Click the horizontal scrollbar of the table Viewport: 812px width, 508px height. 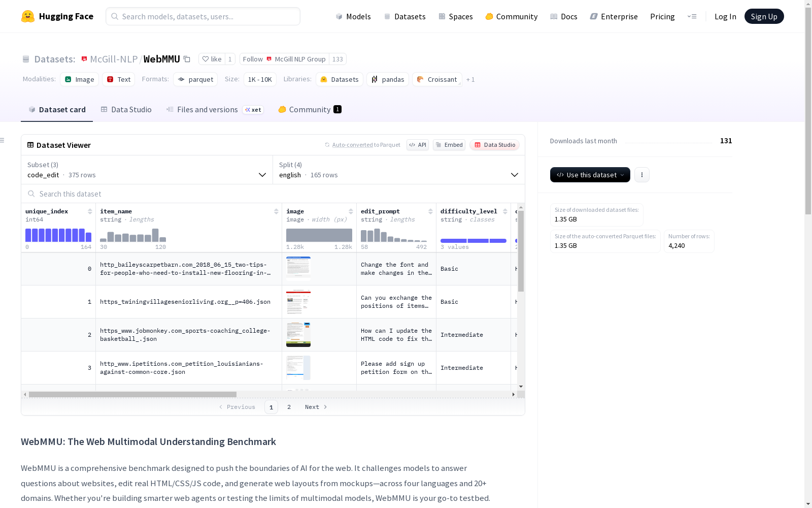tap(132, 394)
